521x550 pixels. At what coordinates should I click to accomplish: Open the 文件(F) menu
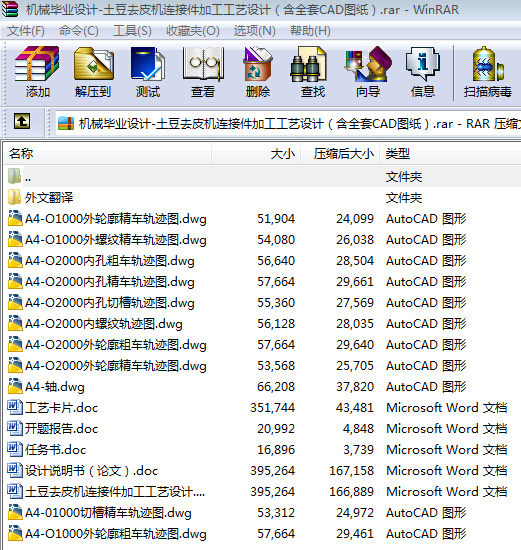26,31
